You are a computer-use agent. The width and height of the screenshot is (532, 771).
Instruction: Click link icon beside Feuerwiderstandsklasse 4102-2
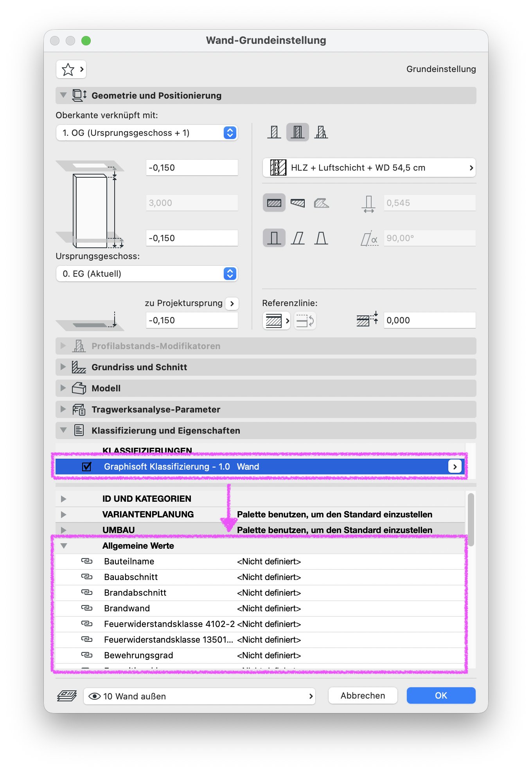point(87,624)
